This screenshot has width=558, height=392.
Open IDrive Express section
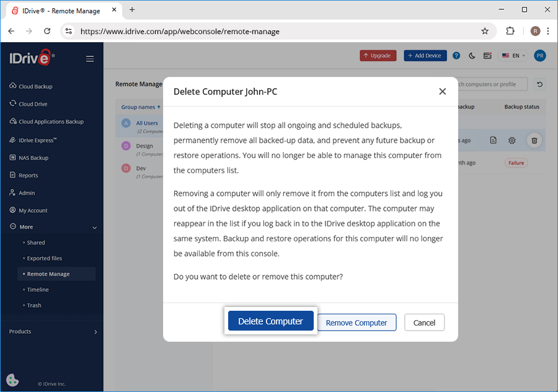click(33, 140)
